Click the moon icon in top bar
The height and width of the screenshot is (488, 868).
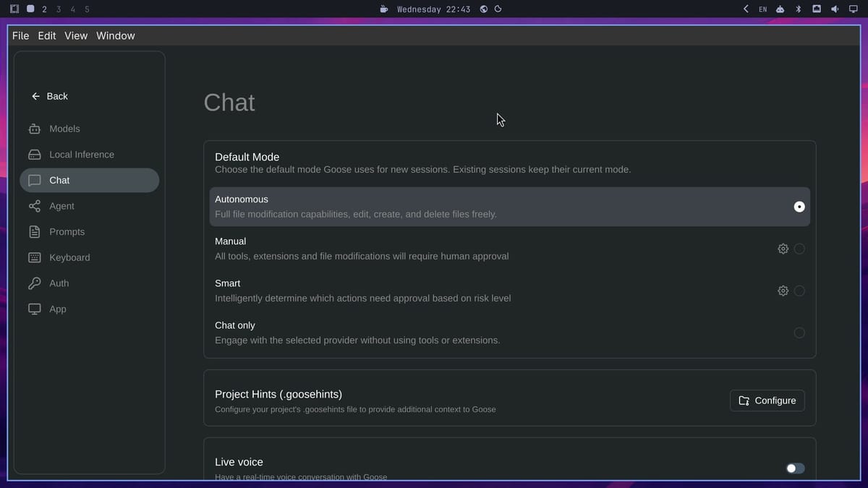[x=498, y=9]
